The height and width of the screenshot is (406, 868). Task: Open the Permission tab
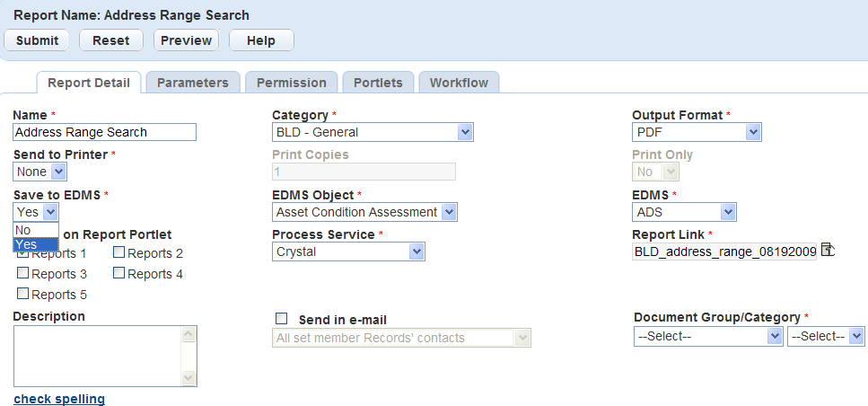point(292,83)
